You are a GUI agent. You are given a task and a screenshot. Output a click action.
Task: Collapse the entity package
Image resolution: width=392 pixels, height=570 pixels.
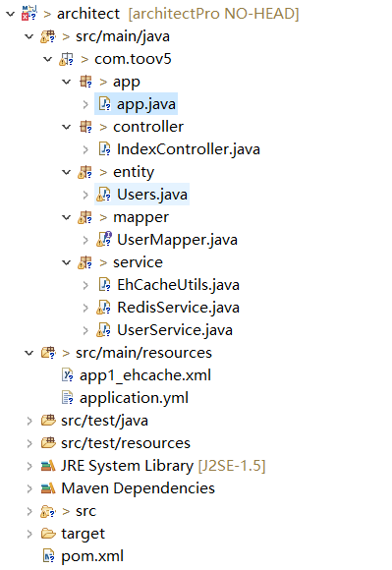[67, 172]
